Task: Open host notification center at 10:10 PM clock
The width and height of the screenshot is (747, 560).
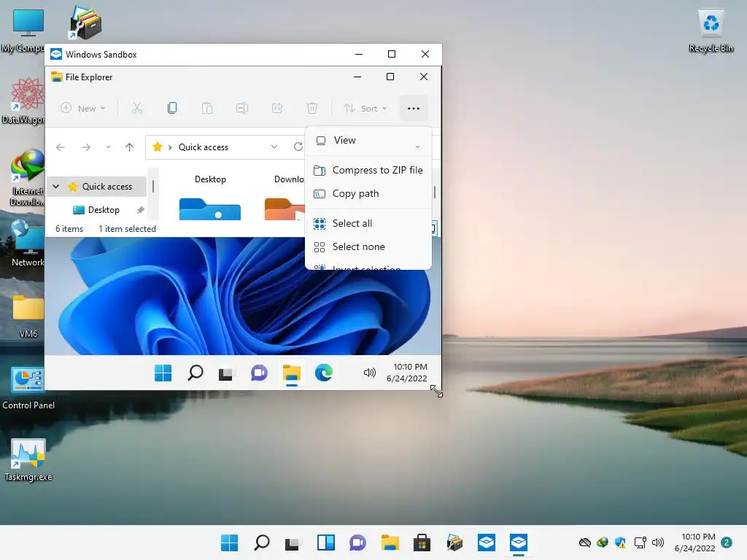Action: pyautogui.click(x=694, y=542)
